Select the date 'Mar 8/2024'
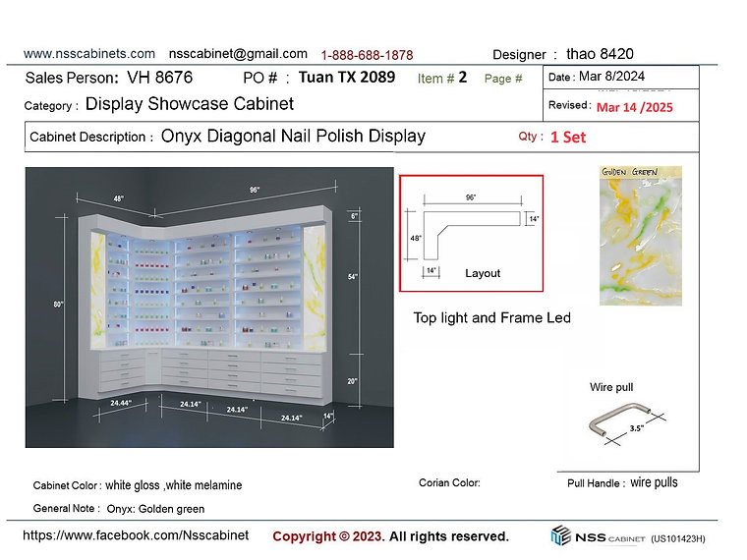The height and width of the screenshot is (560, 747). tap(611, 77)
